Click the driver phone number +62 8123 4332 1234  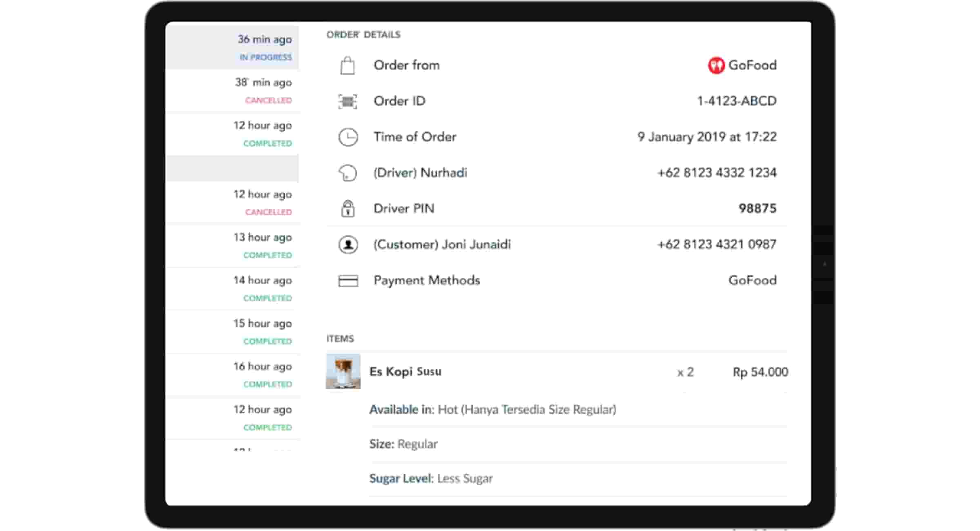click(x=717, y=173)
